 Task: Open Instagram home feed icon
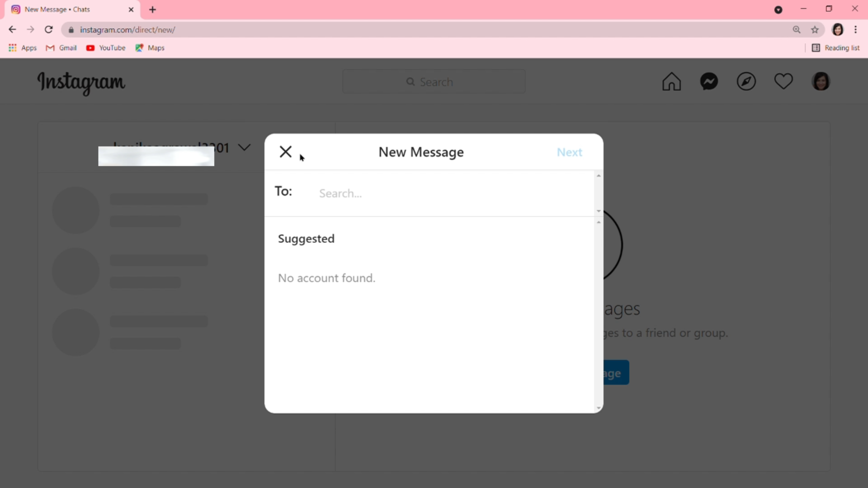(x=671, y=82)
